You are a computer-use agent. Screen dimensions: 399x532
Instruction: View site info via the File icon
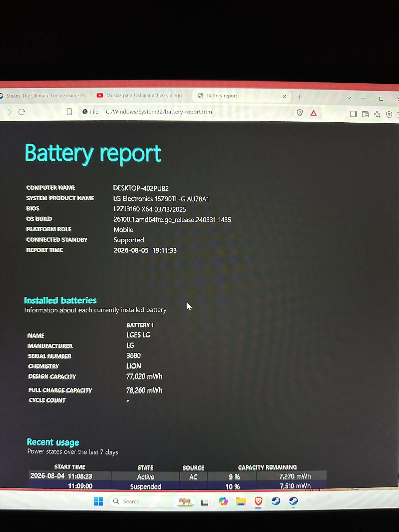pos(90,112)
